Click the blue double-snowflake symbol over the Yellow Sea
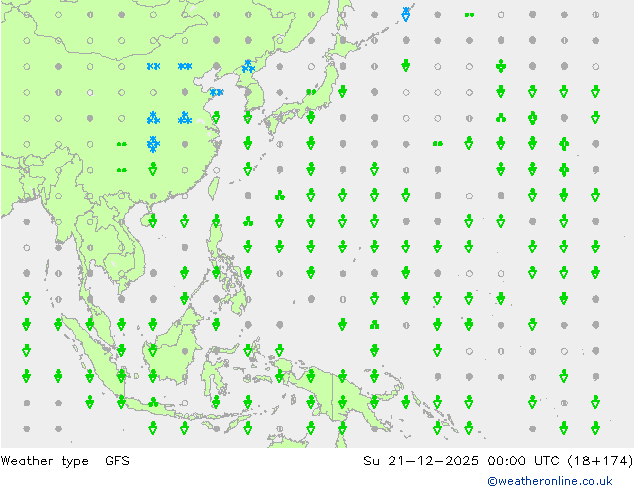Image resolution: width=634 pixels, height=490 pixels. click(x=216, y=92)
